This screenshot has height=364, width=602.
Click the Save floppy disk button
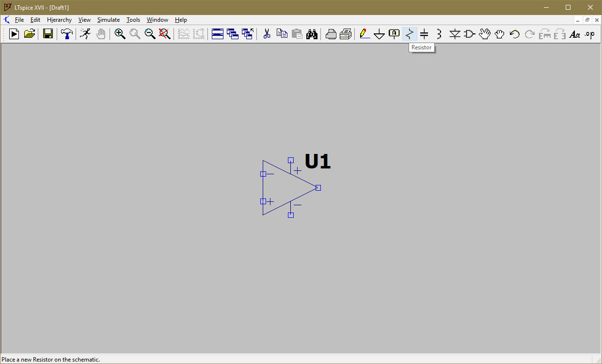click(48, 34)
